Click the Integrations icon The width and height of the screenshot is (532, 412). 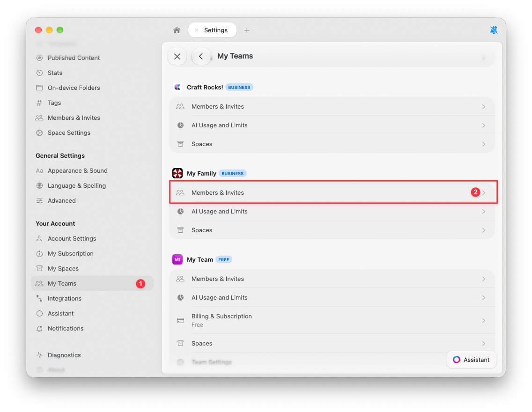click(39, 298)
